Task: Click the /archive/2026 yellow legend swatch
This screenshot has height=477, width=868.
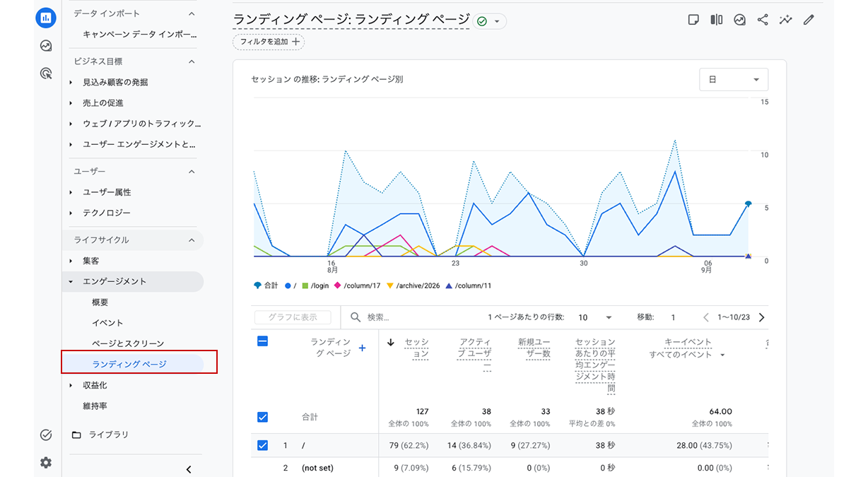Action: (389, 285)
